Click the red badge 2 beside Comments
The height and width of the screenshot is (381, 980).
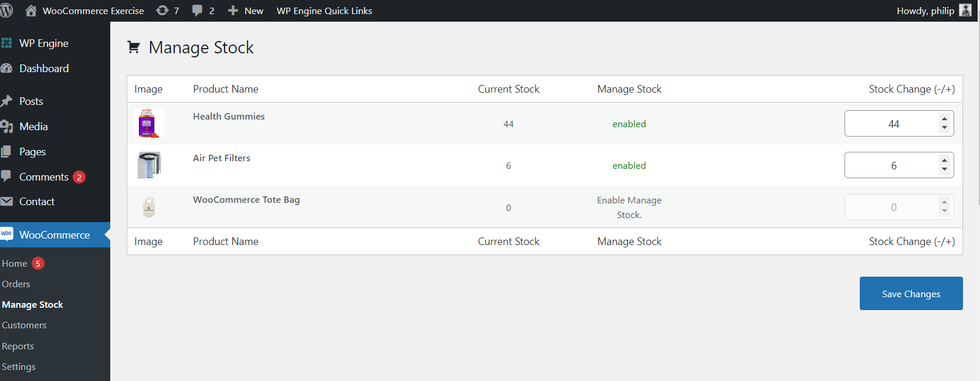(x=79, y=177)
